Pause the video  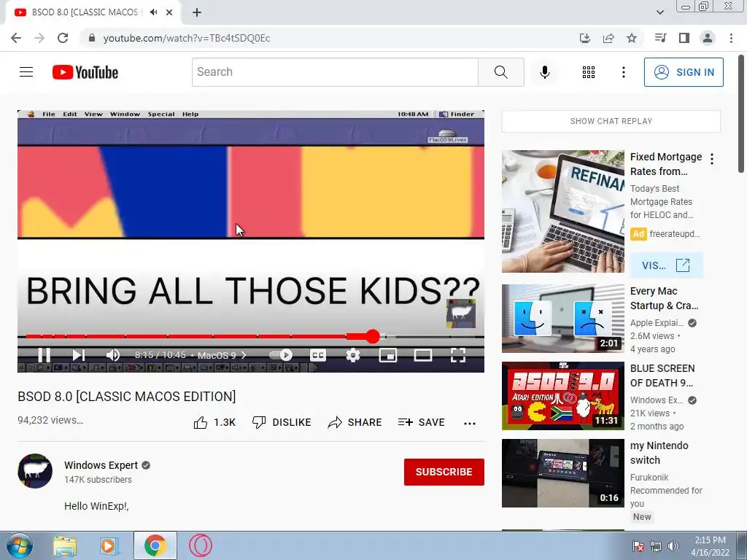44,355
